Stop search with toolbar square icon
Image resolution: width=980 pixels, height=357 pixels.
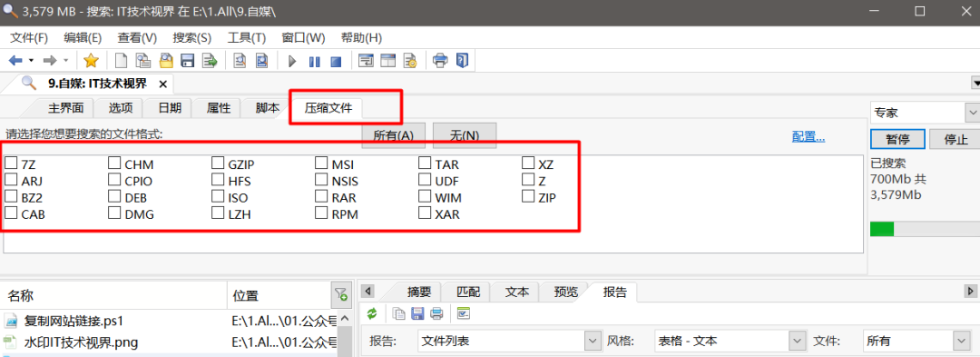[x=337, y=61]
